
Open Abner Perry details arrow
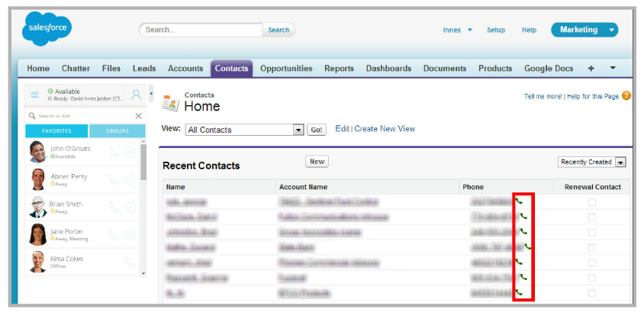pyautogui.click(x=130, y=180)
